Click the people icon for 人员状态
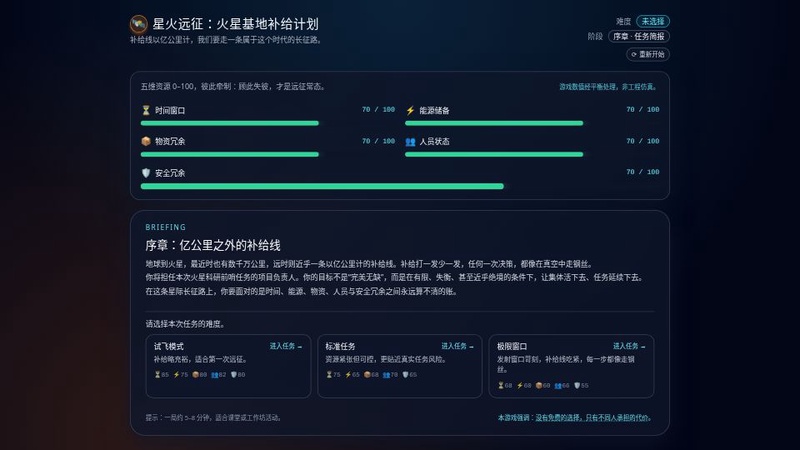Viewport: 800px width, 450px height. [410, 142]
